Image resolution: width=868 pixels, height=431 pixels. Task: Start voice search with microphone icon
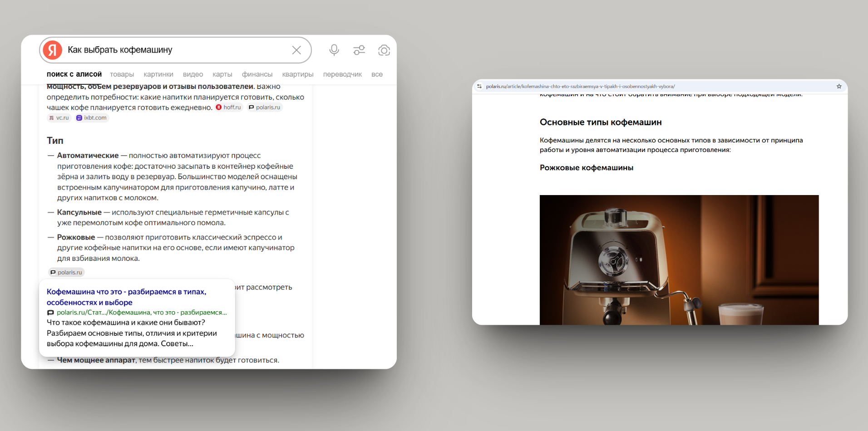click(x=334, y=50)
